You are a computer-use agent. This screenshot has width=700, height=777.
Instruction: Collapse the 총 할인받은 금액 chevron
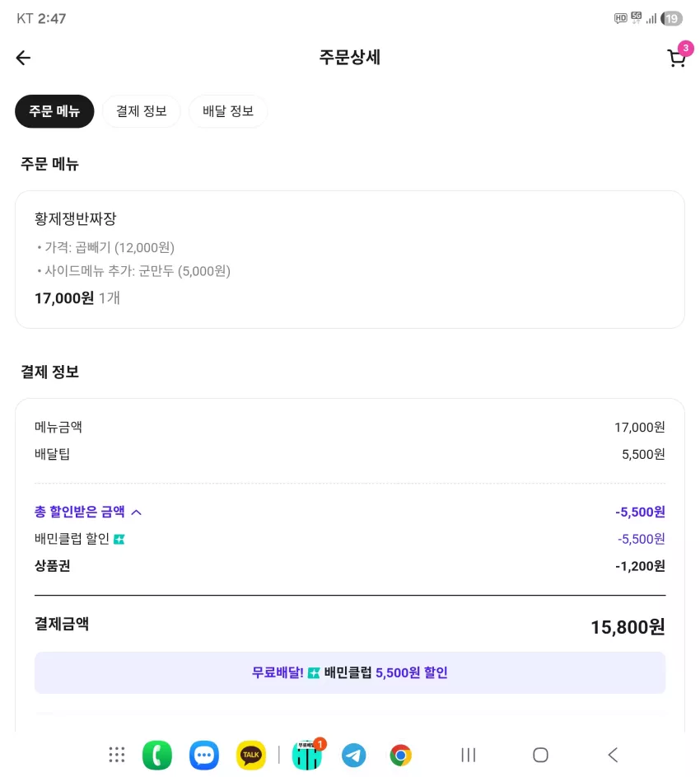pyautogui.click(x=137, y=512)
